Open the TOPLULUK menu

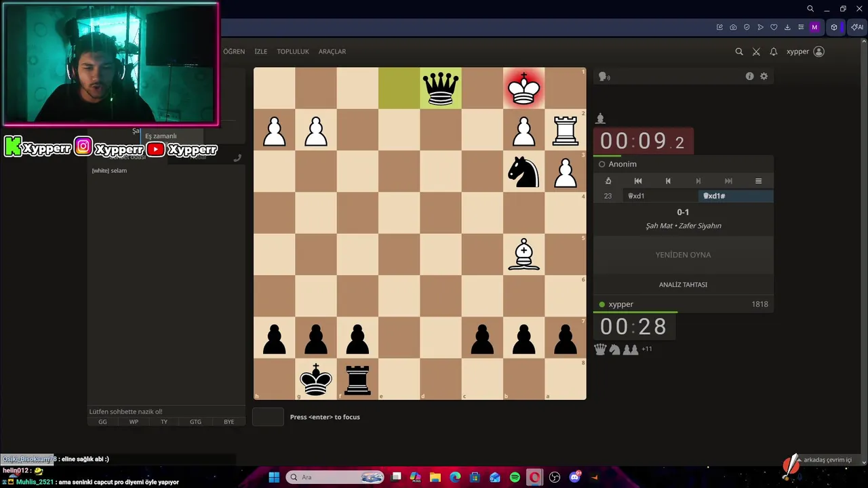tap(293, 52)
